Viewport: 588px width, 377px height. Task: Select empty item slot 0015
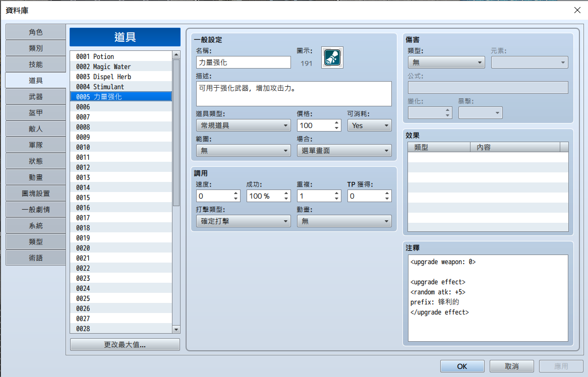[x=121, y=198]
